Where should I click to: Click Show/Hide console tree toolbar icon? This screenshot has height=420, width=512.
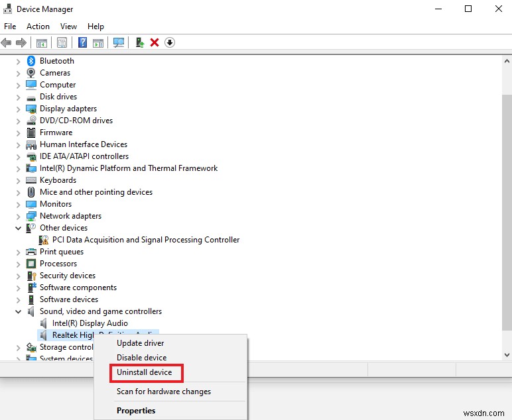(42, 42)
